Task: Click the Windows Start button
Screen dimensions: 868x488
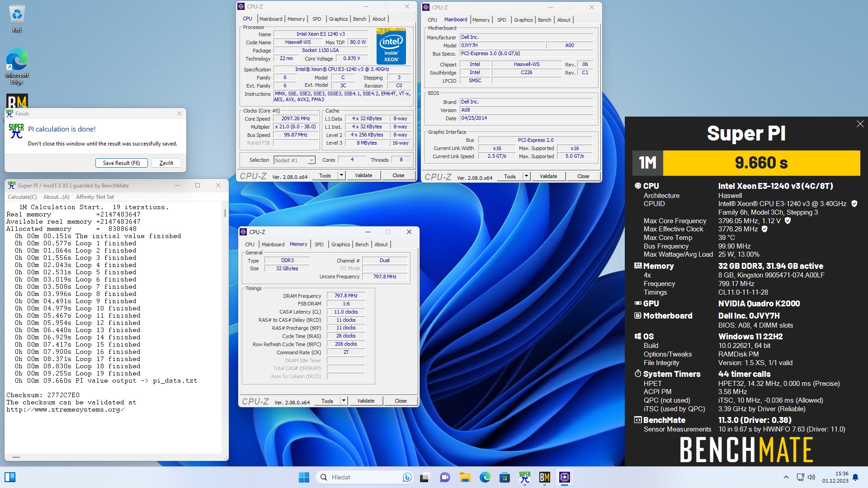Action: point(304,477)
